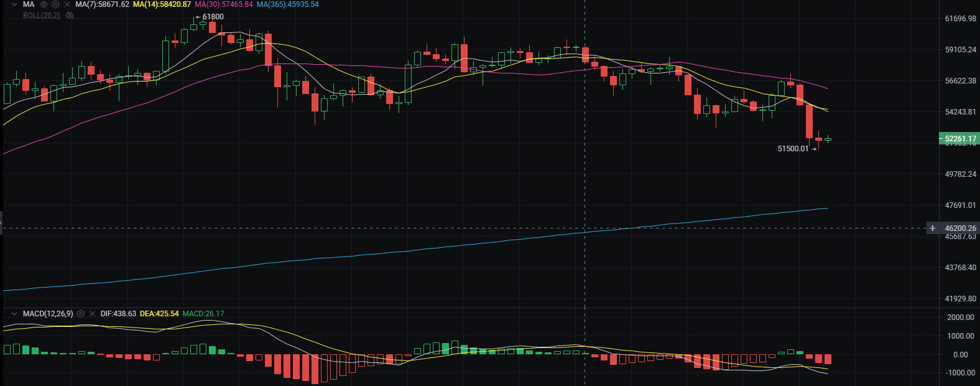Click the yellow DEA:425.54 value
Viewport: 980px width, 386px height.
pyautogui.click(x=159, y=314)
